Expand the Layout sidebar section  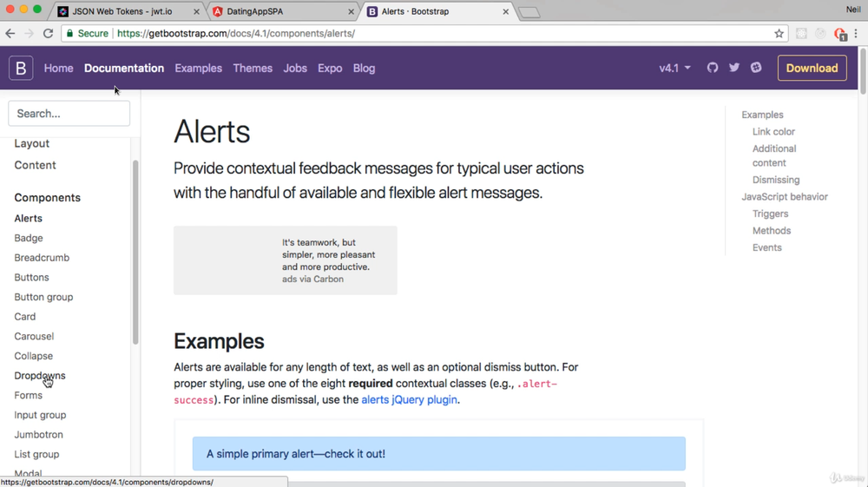(31, 143)
